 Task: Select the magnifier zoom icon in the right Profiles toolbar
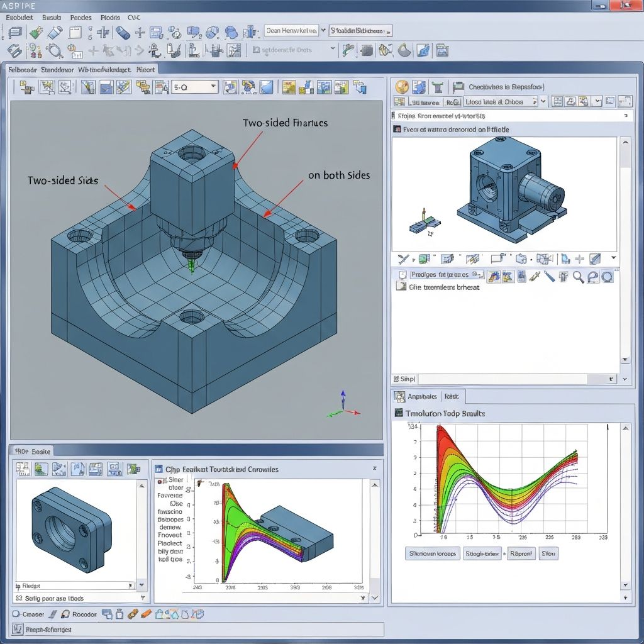pyautogui.click(x=578, y=275)
